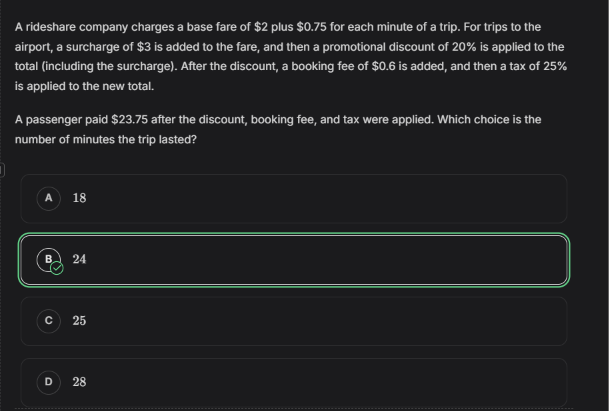Image resolution: width=609 pixels, height=412 pixels.
Task: Click the circled letter C icon
Action: (x=49, y=321)
